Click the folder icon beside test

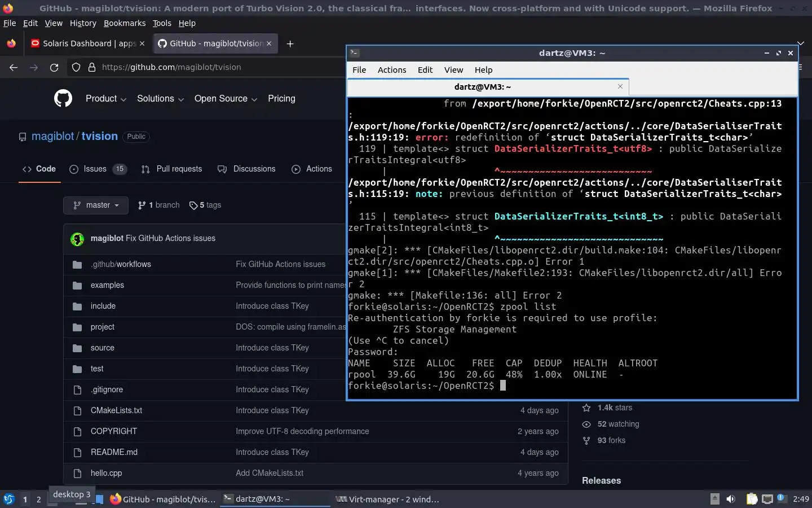77,369
